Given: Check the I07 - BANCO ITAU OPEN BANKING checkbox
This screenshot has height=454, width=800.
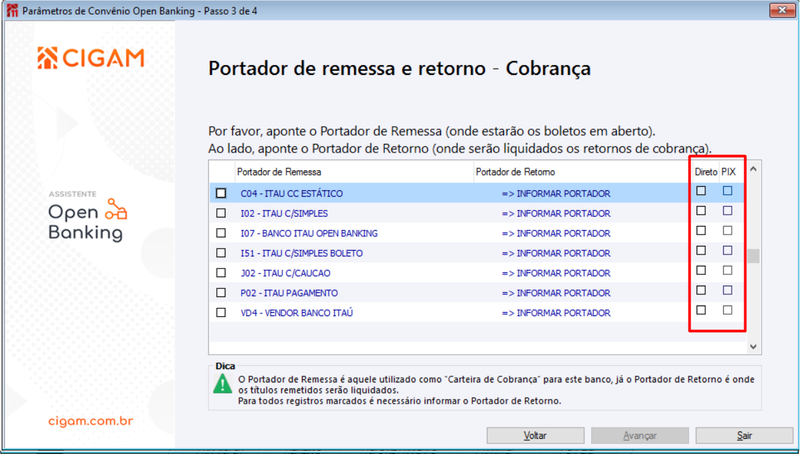Looking at the screenshot, I should click(x=221, y=233).
